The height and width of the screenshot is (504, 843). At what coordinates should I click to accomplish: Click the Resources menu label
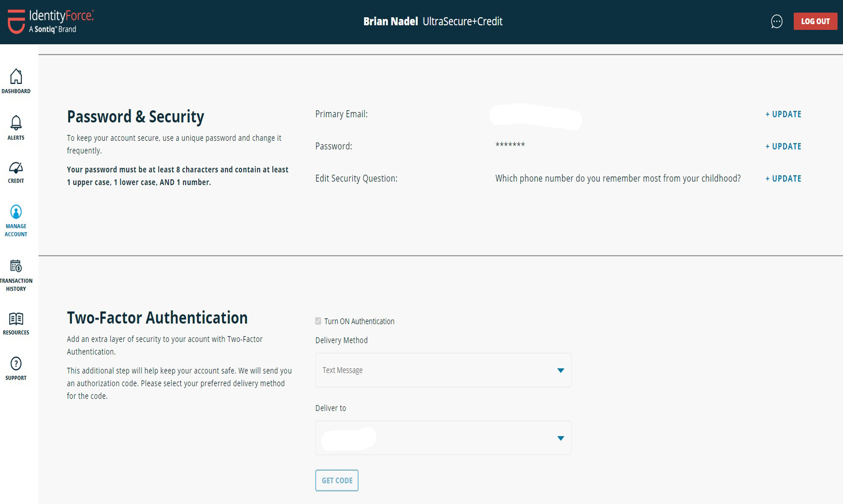click(16, 332)
